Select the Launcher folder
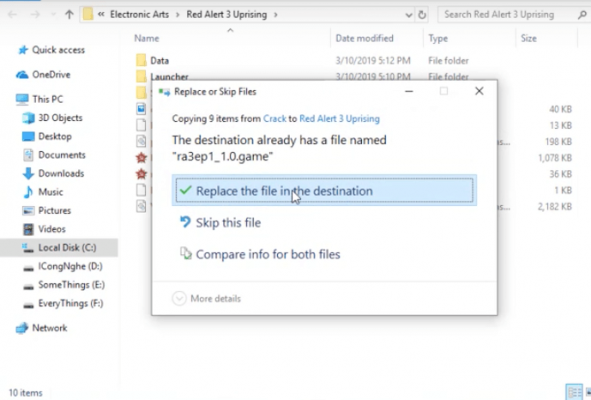This screenshot has height=400, width=591. click(169, 77)
